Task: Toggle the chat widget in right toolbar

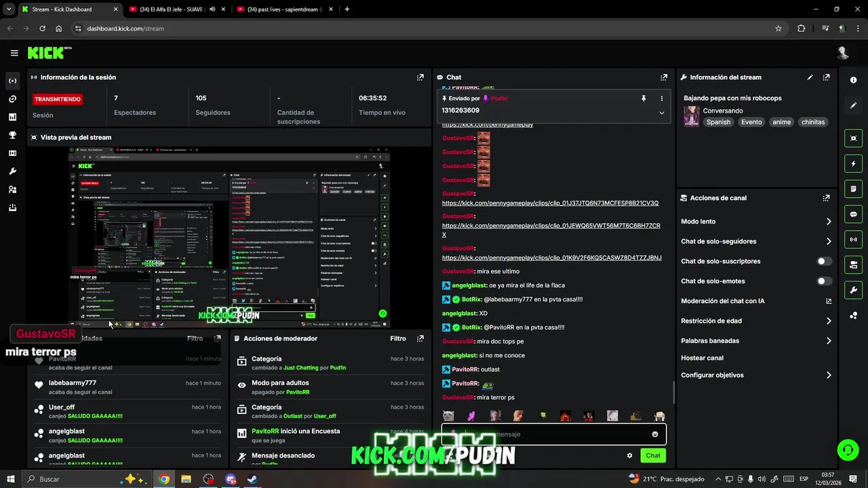Action: [854, 213]
